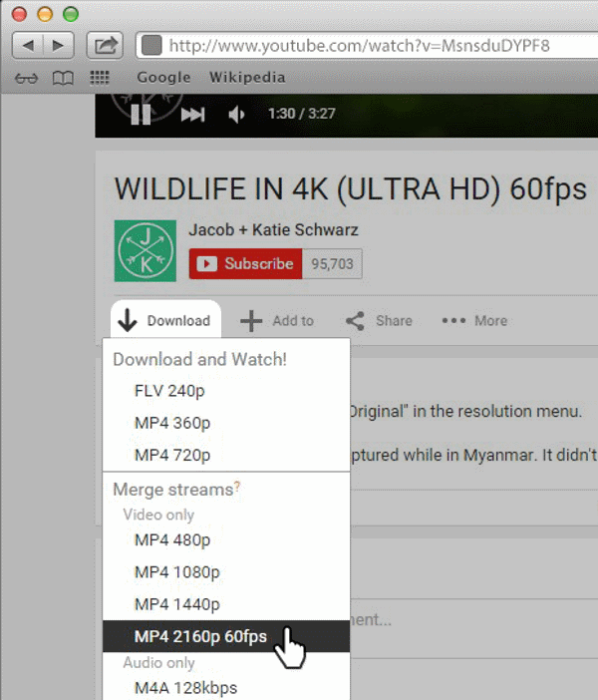
Task: Visit the Jacob + Katie Schwarz channel
Action: tap(273, 229)
